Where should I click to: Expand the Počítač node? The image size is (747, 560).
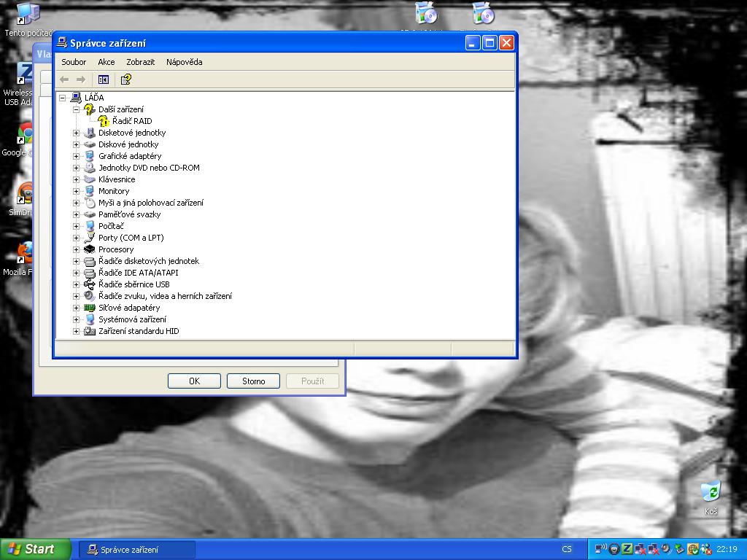76,226
